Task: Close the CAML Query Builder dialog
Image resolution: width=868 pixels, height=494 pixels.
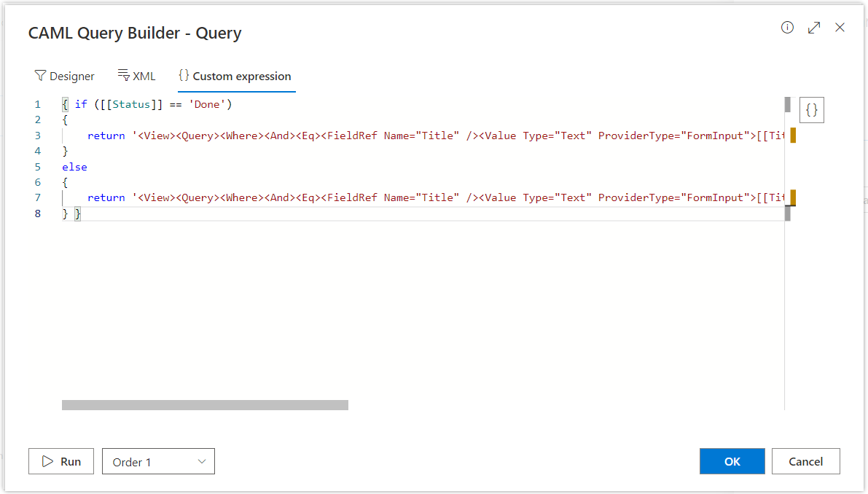Action: tap(840, 27)
